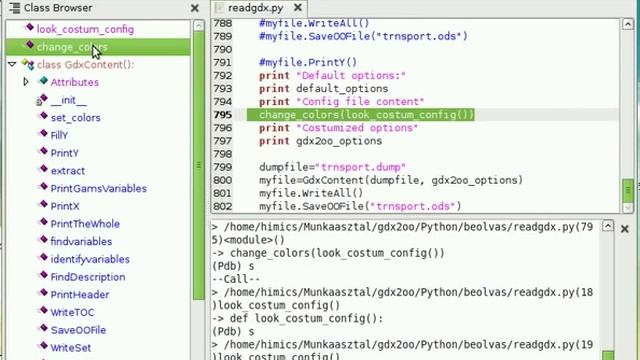Click the extract method icon
Screen dimensions: 640x360
pos(43,169)
